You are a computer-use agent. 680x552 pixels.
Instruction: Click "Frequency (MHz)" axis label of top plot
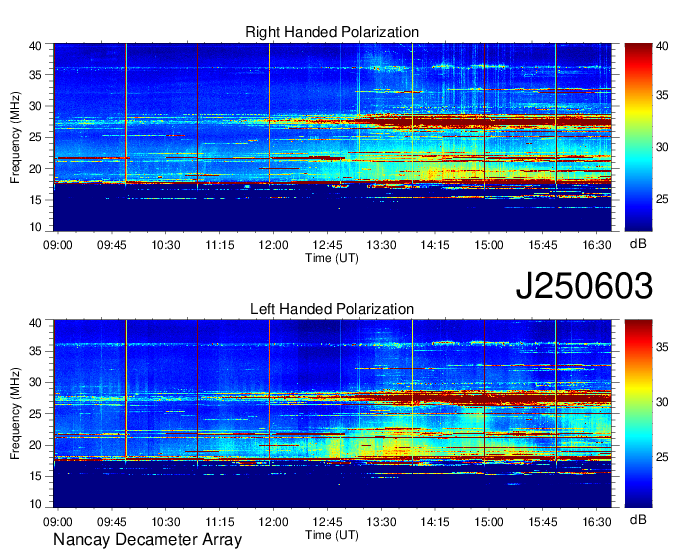[15, 137]
